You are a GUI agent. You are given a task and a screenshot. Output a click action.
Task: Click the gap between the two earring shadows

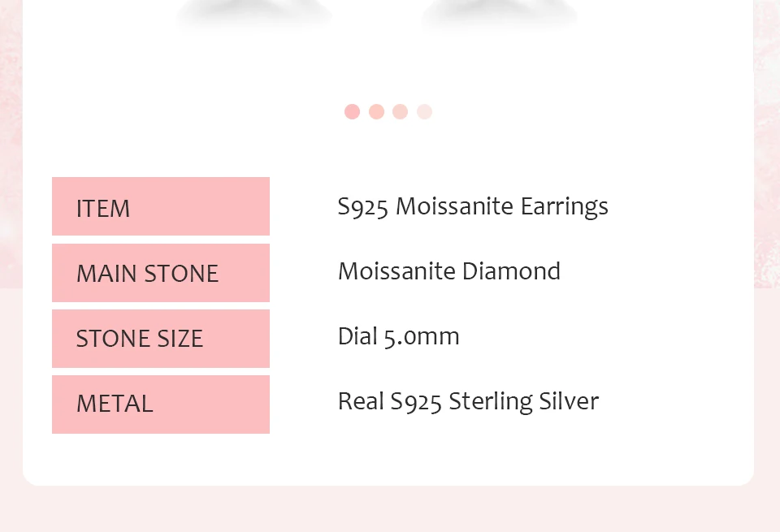coord(377,15)
